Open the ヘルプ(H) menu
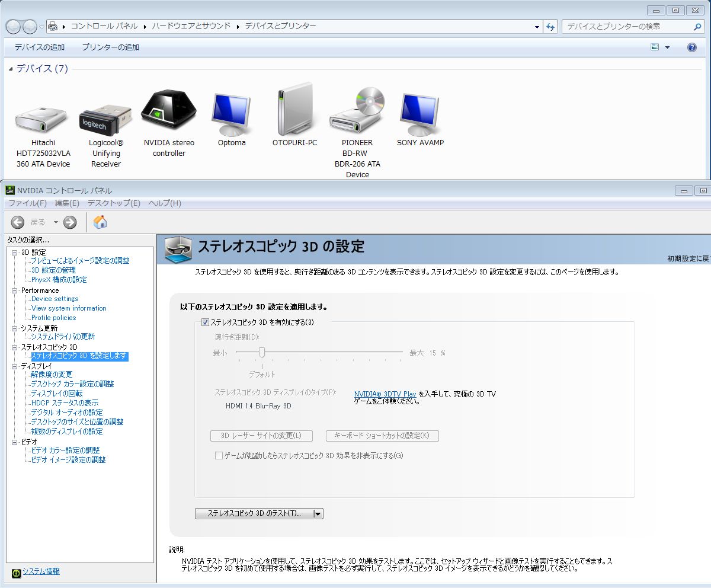 click(165, 203)
